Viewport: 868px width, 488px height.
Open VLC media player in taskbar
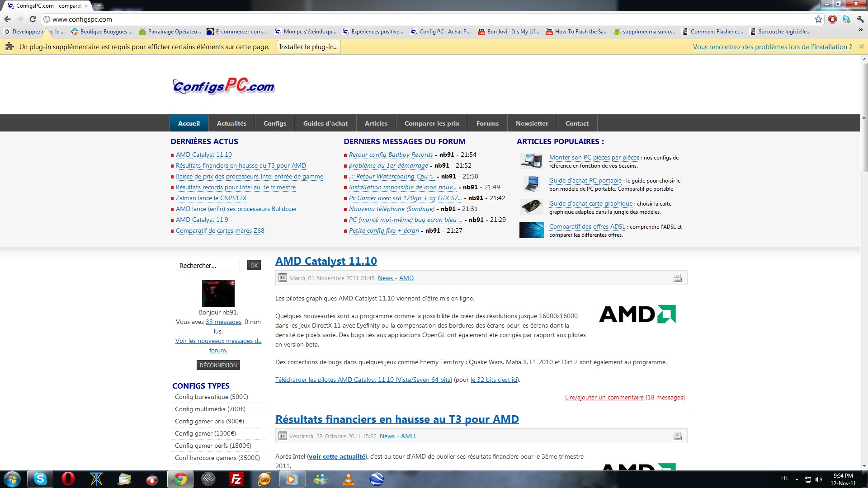[x=349, y=479]
